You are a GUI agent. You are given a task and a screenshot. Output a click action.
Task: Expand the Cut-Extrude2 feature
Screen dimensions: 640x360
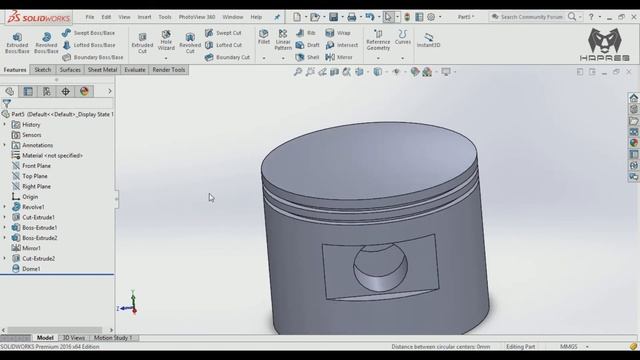click(4, 258)
